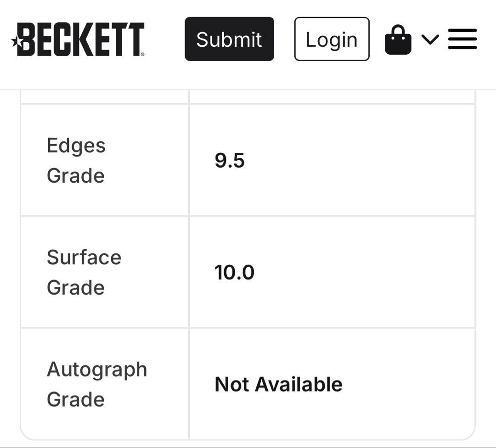Click the word "Surface" in the table
Image resolution: width=496 pixels, height=448 pixels.
[x=84, y=258]
